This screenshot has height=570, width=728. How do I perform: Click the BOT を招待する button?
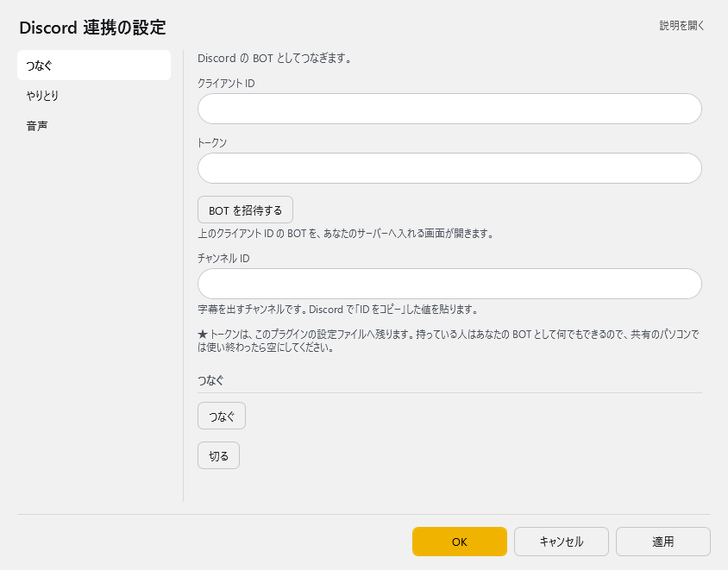click(x=245, y=210)
